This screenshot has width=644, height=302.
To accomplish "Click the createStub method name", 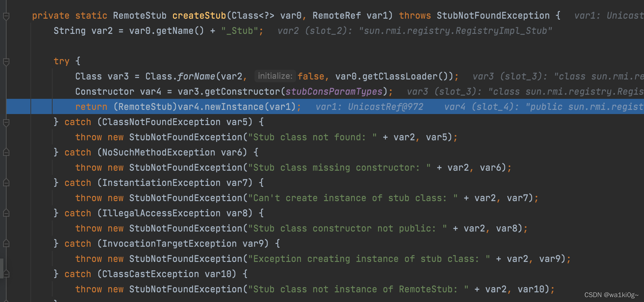I will pyautogui.click(x=199, y=16).
